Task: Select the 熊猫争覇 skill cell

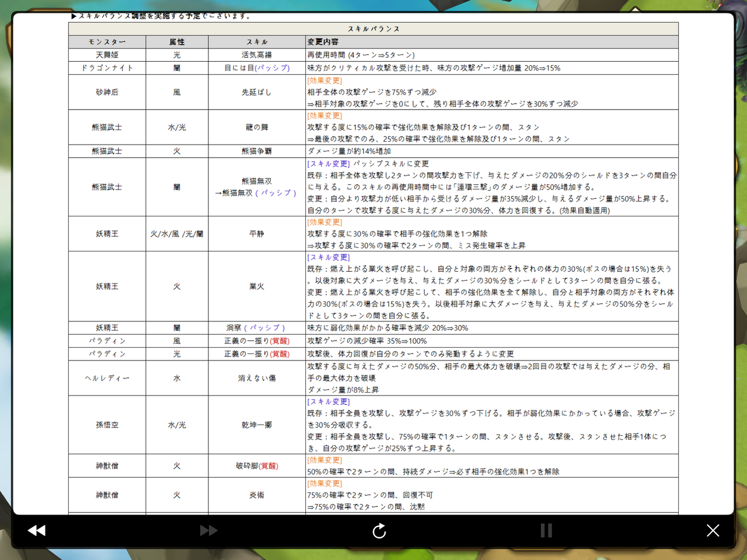Action: [x=257, y=151]
